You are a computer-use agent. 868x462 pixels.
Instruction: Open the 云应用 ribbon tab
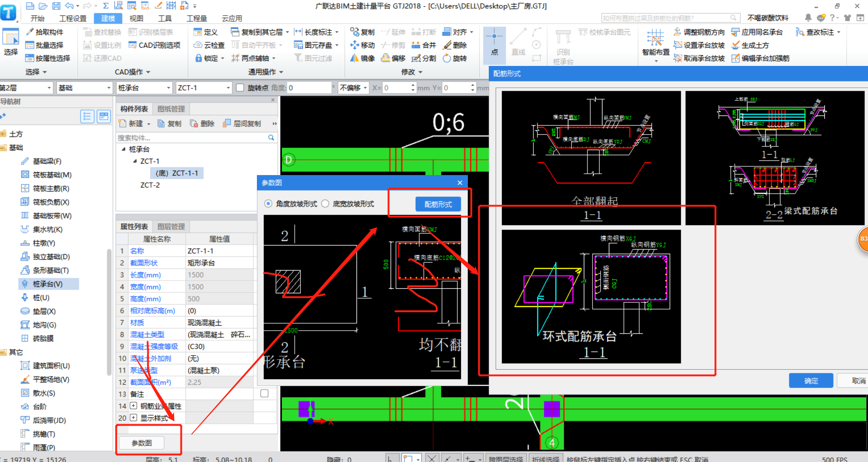coord(231,18)
